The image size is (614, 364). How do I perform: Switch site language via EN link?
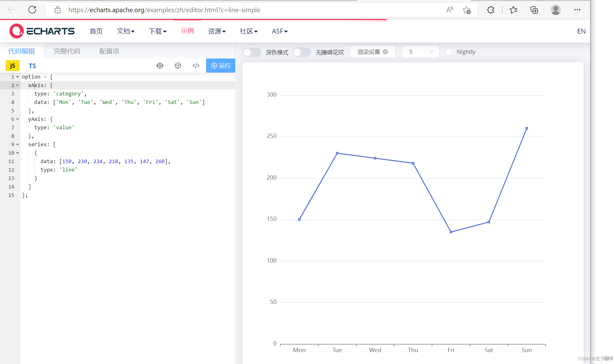coord(581,31)
